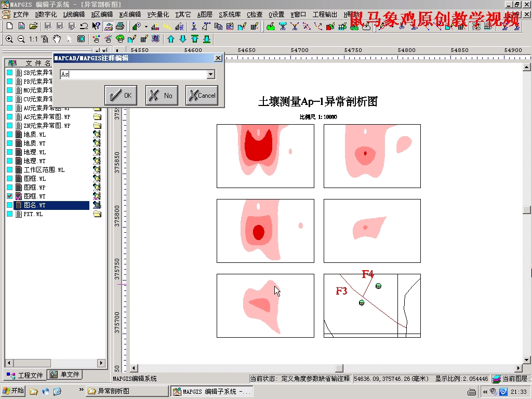Viewport: 532px width, 399px height.
Task: Click the hand select-points tool icon
Action: [96, 39]
